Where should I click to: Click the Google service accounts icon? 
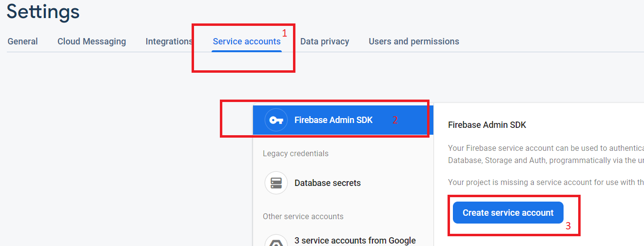(276, 240)
